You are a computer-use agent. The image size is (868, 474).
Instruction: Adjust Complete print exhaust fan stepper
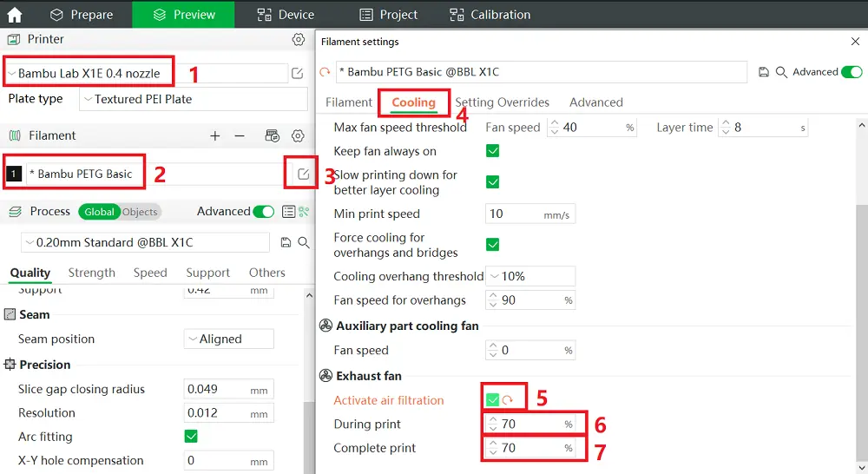pyautogui.click(x=493, y=448)
